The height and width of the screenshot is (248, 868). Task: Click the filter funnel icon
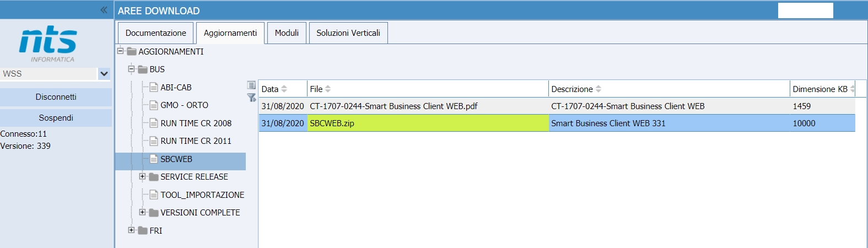[251, 98]
